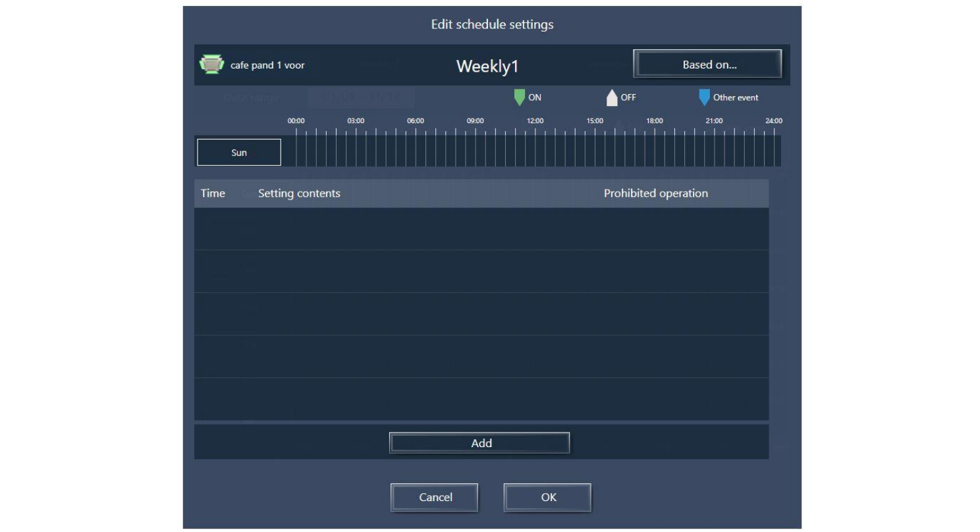Select the first empty schedule row
This screenshot has height=532, width=980.
(x=481, y=229)
